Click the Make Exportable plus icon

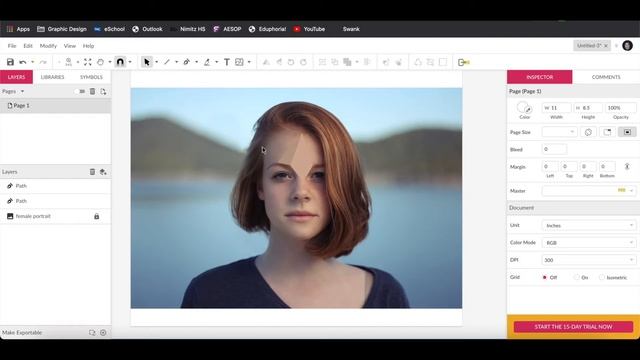pyautogui.click(x=103, y=333)
